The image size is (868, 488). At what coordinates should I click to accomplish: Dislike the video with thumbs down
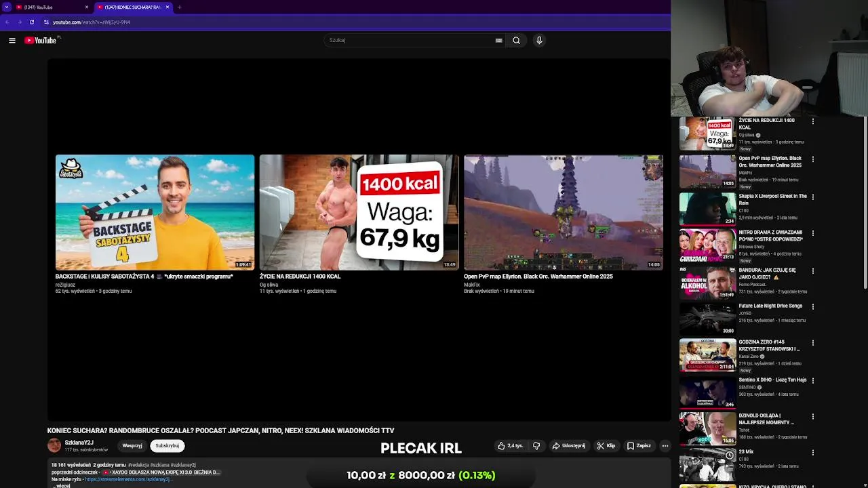coord(536,446)
